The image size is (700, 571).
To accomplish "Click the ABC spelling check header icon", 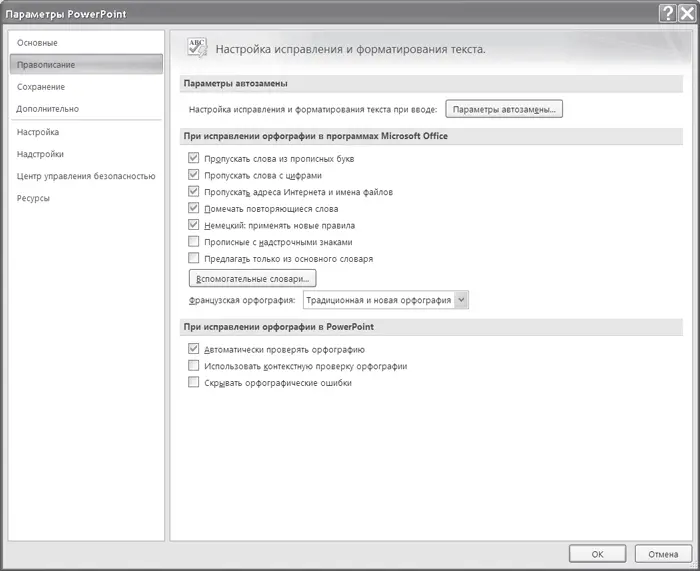I will point(196,49).
